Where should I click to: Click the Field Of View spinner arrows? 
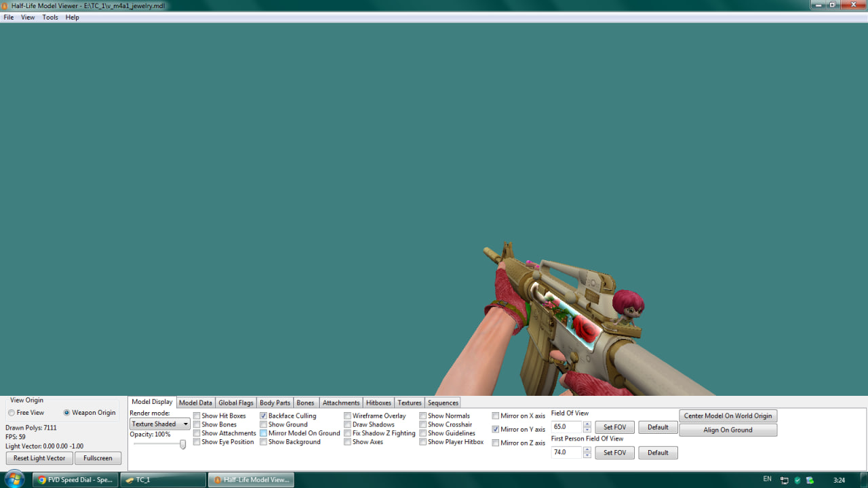point(587,428)
